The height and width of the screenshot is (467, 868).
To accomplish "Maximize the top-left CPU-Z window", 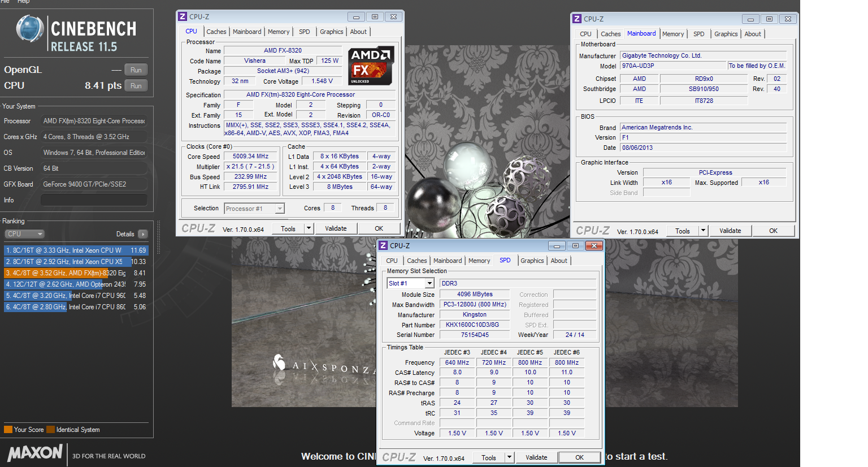I will point(375,17).
